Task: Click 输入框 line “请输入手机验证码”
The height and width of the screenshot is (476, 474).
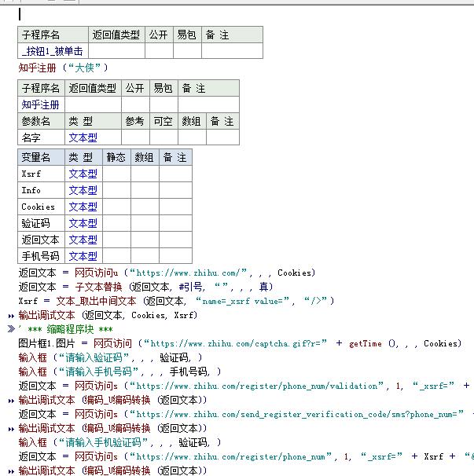Action: 119,442
